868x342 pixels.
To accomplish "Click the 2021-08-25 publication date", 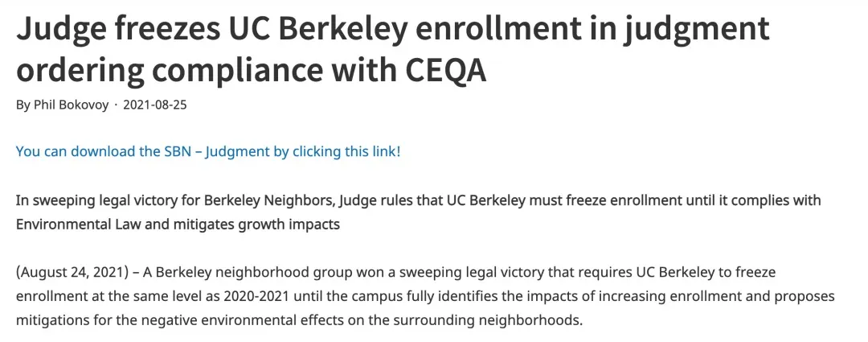I will tap(155, 105).
